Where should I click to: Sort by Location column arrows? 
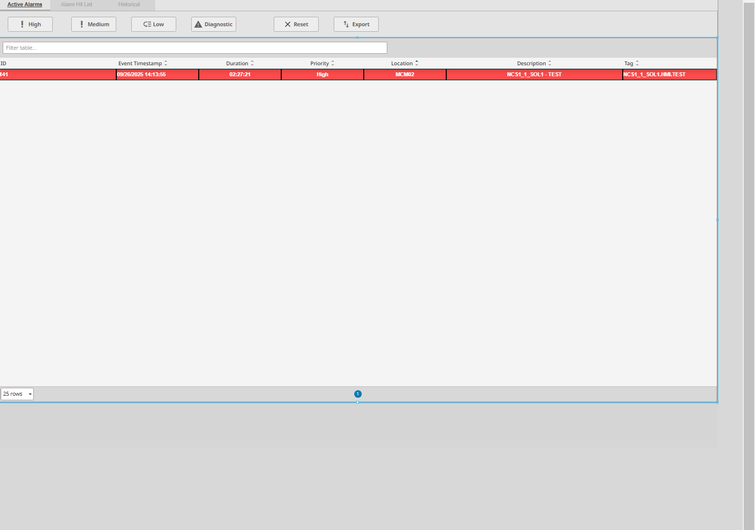coord(417,63)
